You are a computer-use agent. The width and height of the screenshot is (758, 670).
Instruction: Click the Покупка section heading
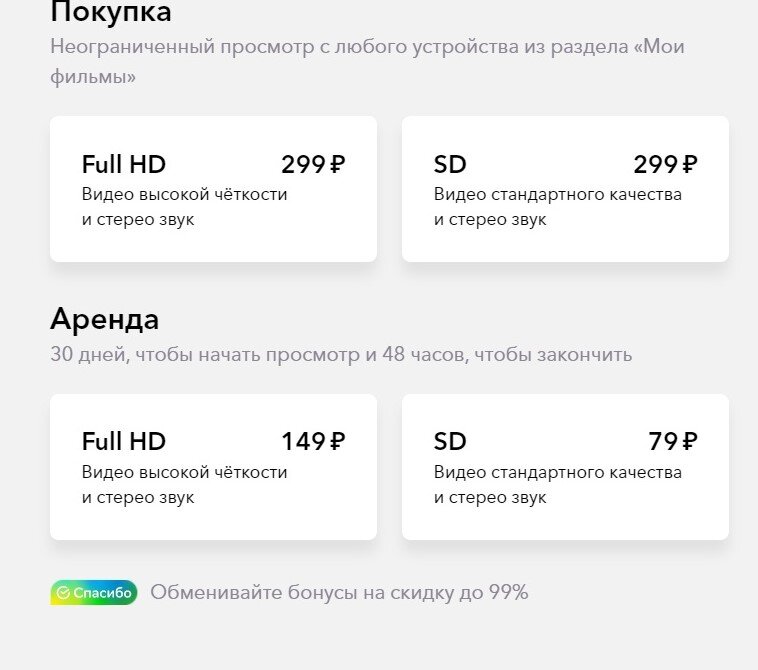111,12
